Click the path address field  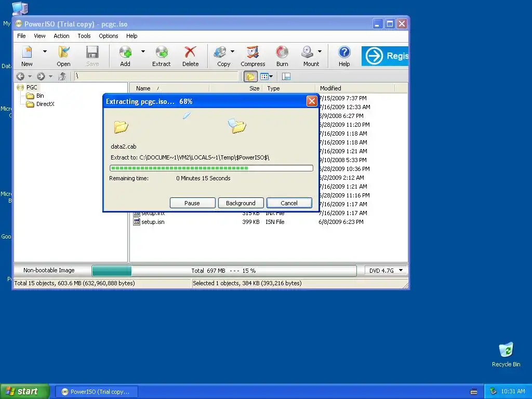(156, 76)
